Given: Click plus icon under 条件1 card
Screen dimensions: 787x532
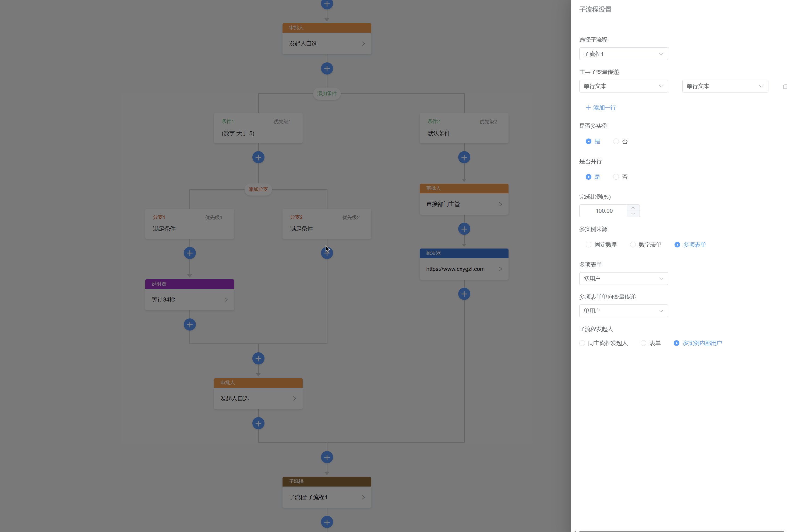Looking at the screenshot, I should [x=258, y=157].
